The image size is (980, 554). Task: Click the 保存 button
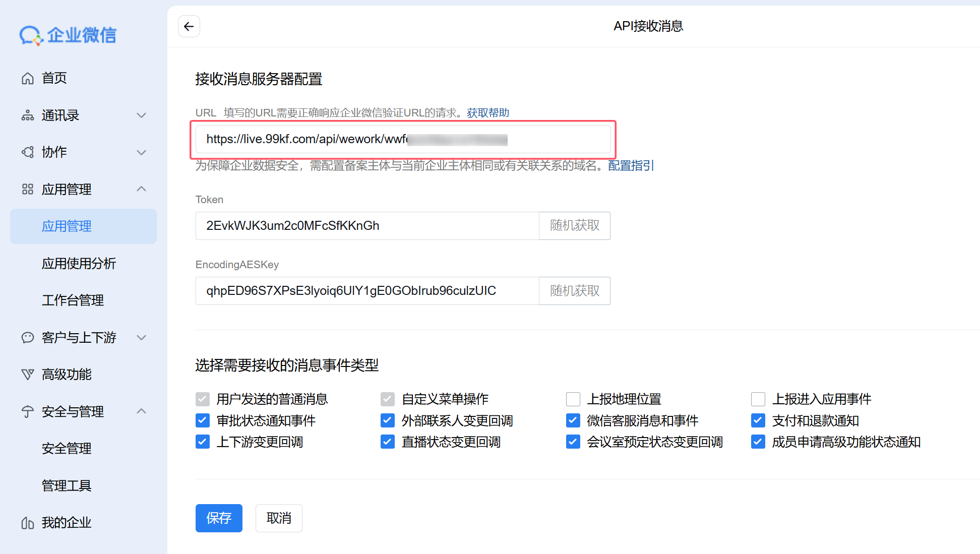click(x=219, y=518)
